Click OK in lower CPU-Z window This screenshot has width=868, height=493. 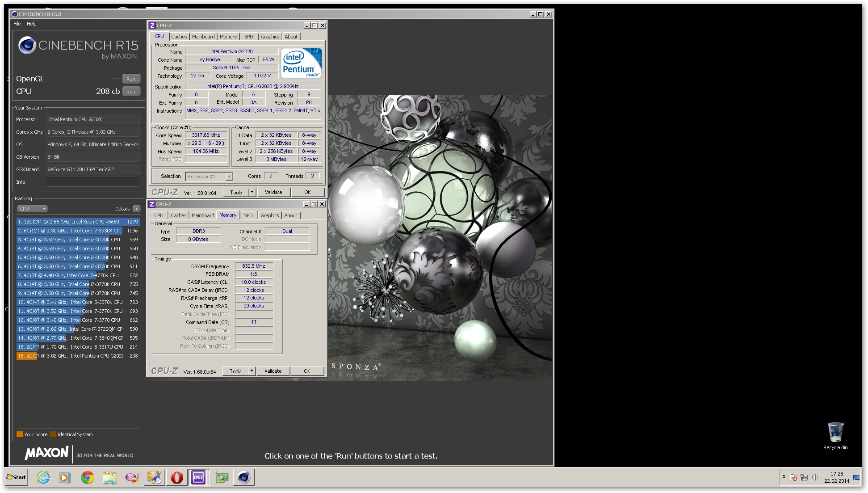point(307,371)
